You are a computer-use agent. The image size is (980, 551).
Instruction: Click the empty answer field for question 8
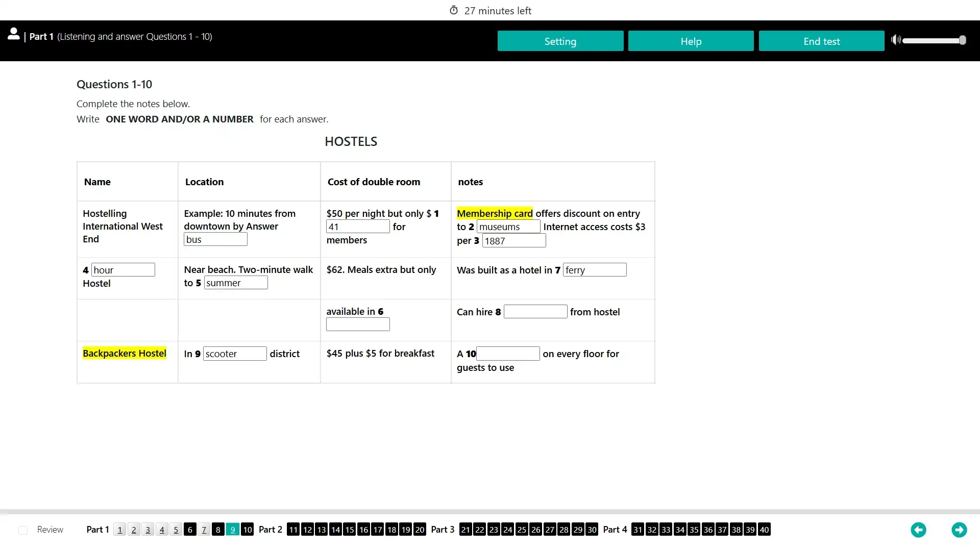(535, 312)
